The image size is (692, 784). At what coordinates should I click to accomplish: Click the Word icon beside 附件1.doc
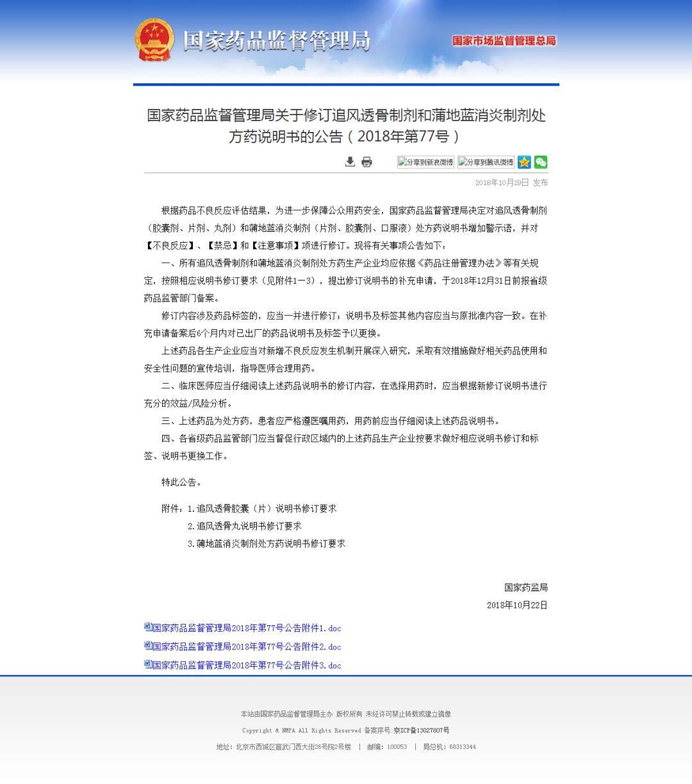point(145,628)
